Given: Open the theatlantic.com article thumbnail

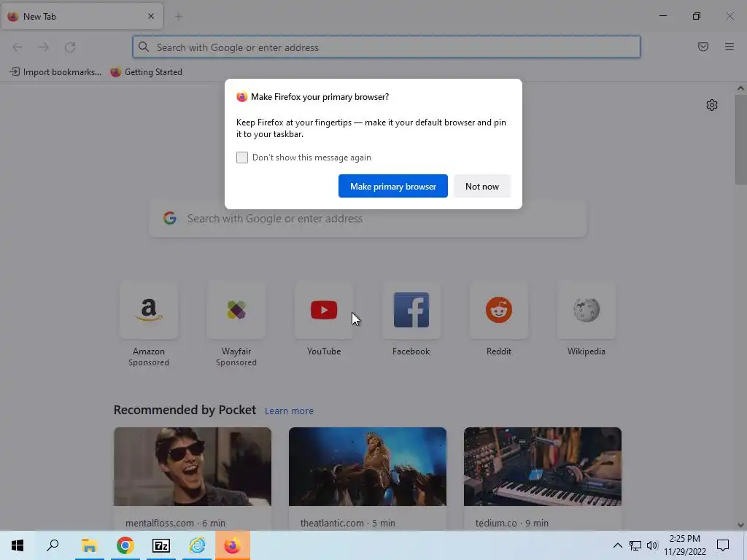Looking at the screenshot, I should 368,467.
